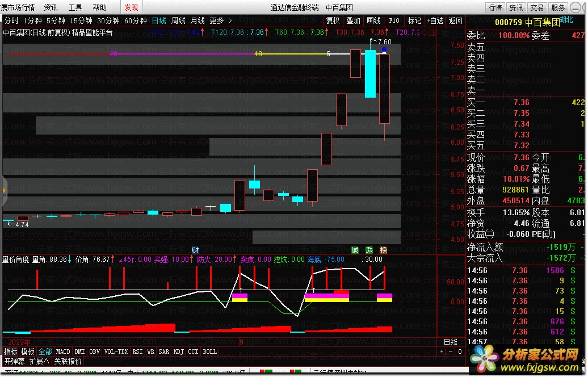Viewport: 588px width, 377px height.
Task: Switch to the 1分钟 period
Action: point(32,20)
